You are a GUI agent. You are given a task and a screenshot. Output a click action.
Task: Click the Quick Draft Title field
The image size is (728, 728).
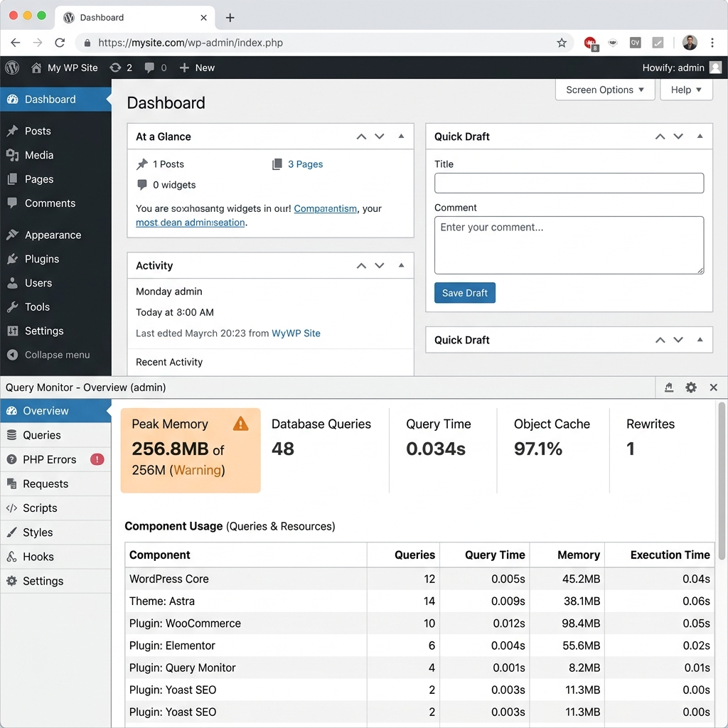pos(569,183)
